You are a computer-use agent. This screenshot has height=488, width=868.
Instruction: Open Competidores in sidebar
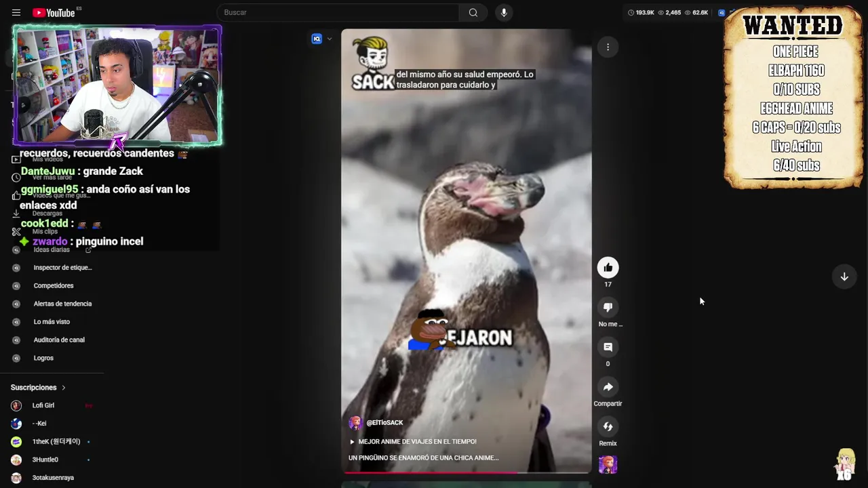54,285
